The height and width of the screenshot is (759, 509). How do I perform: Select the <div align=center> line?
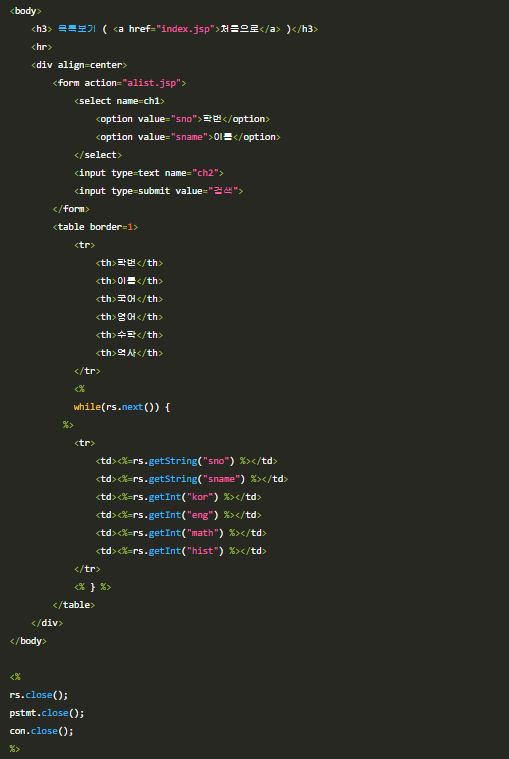tap(79, 65)
